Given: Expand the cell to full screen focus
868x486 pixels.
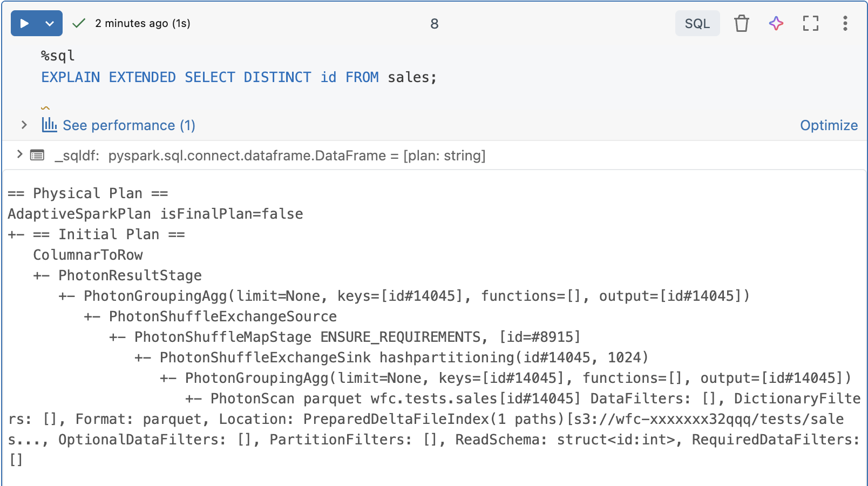Looking at the screenshot, I should 810,23.
